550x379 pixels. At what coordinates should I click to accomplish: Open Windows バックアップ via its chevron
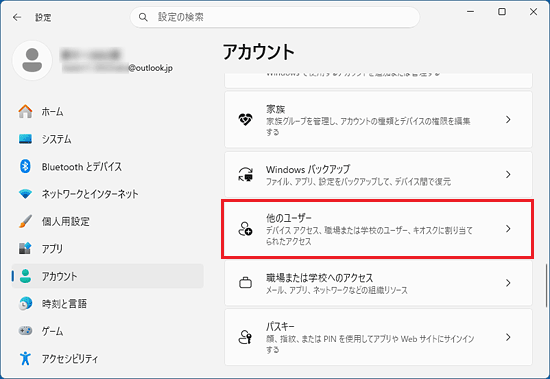(508, 174)
